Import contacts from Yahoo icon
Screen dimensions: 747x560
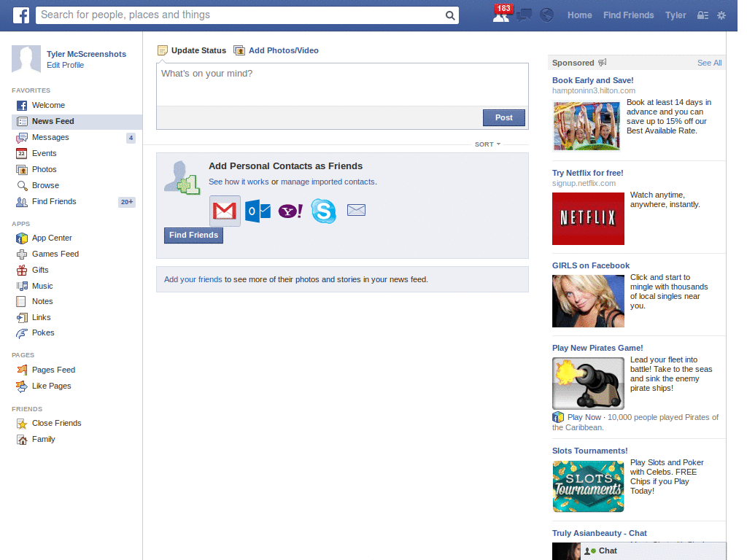point(290,211)
